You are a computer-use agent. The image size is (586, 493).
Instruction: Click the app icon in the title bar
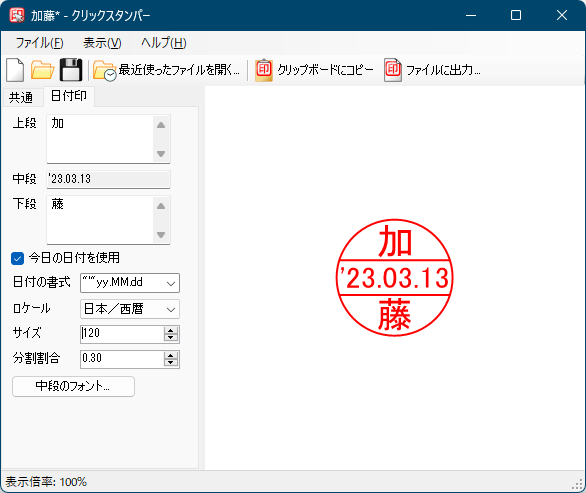tap(17, 15)
